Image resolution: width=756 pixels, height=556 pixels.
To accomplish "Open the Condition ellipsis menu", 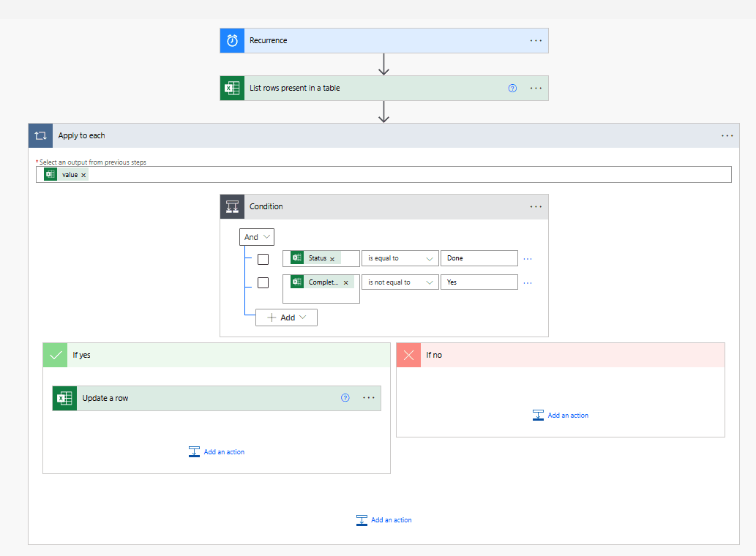I will coord(536,206).
